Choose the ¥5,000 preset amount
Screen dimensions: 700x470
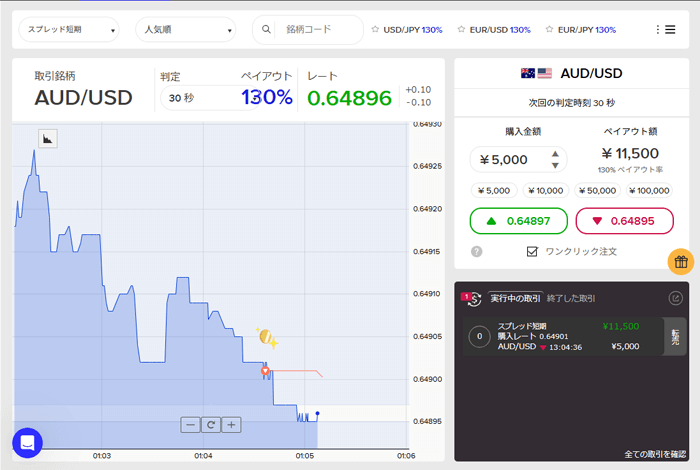coord(494,191)
